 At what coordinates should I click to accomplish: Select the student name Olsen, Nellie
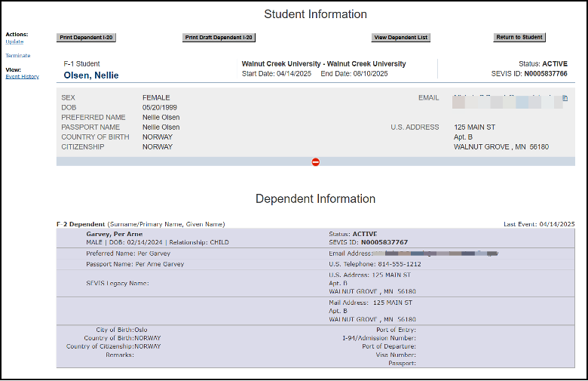[91, 75]
